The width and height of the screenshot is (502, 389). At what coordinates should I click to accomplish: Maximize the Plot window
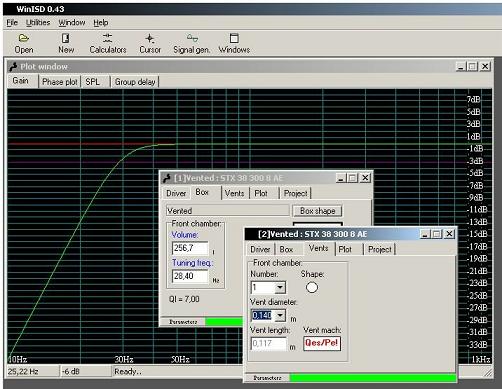coord(472,67)
